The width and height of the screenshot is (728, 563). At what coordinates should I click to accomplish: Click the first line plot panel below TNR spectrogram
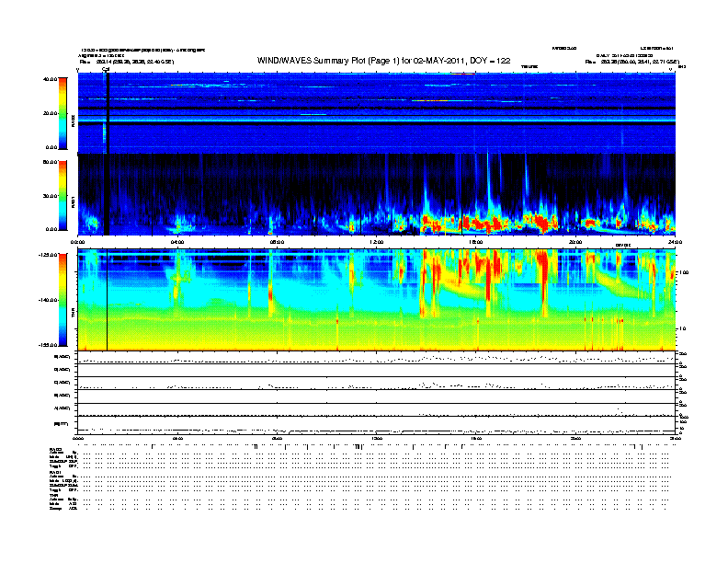(x=377, y=357)
